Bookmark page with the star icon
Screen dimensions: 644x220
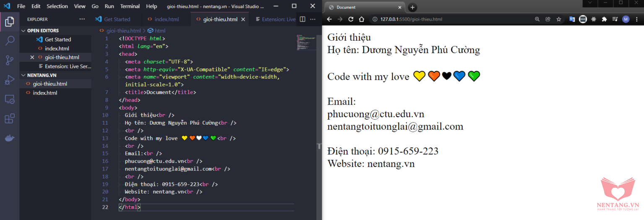[x=558, y=19]
